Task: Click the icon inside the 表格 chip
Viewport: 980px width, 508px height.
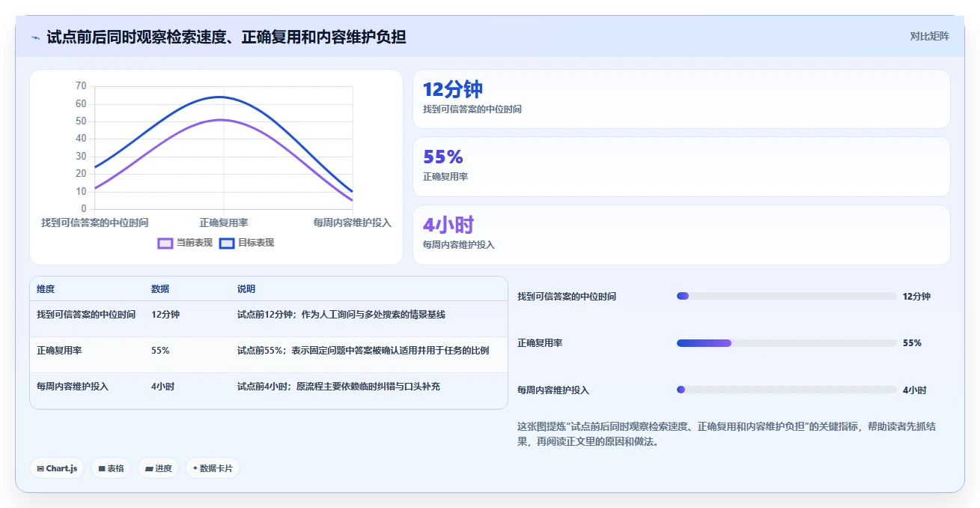Action: 102,468
